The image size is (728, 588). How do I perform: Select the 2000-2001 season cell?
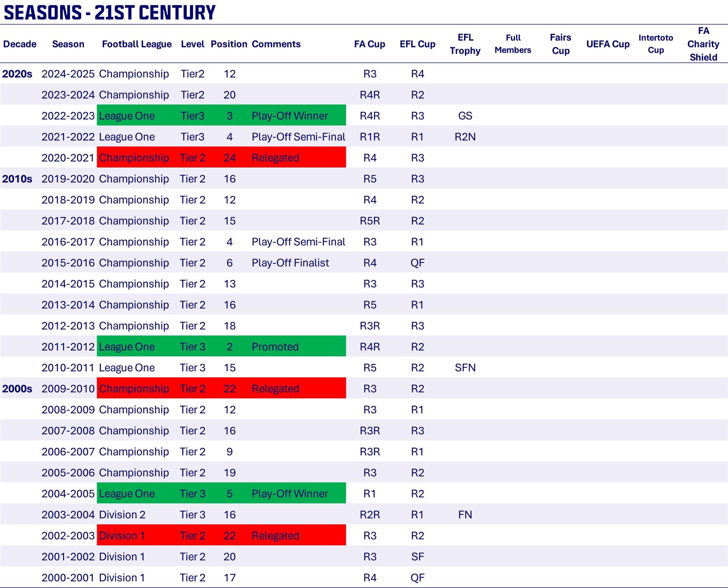[68, 577]
